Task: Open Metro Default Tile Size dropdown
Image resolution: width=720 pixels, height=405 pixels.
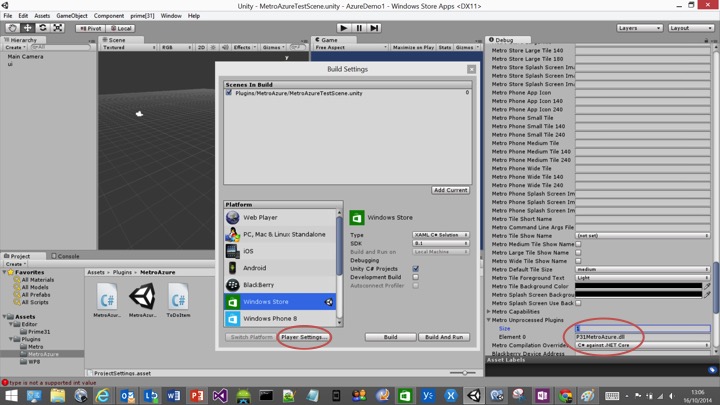Action: click(x=642, y=269)
